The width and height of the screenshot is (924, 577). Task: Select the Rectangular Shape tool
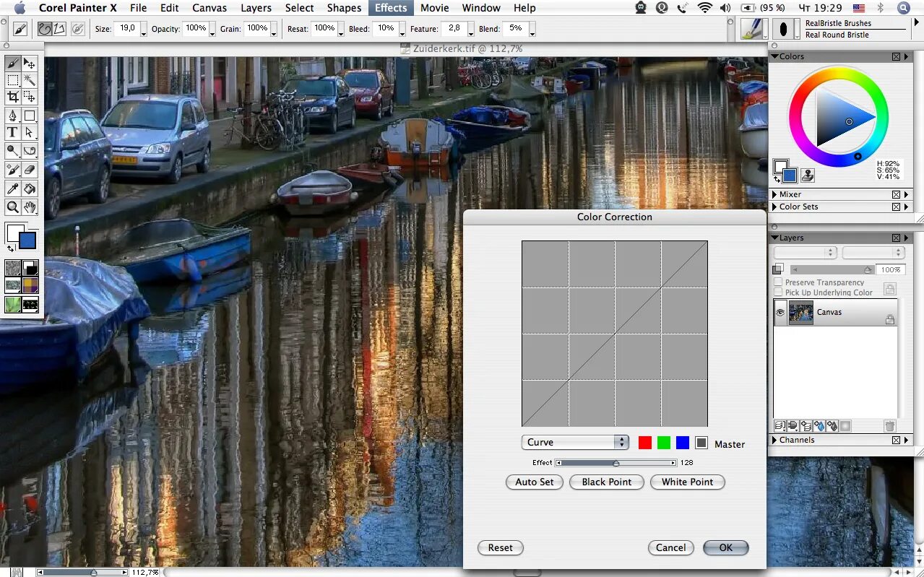(30, 116)
